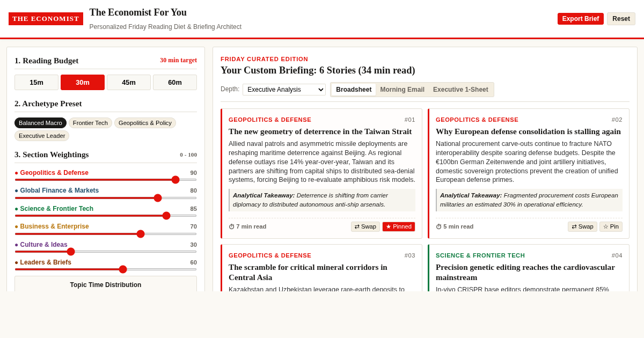Click Taiwan story Analytical Takeaway box
The image size is (644, 338).
322,200
